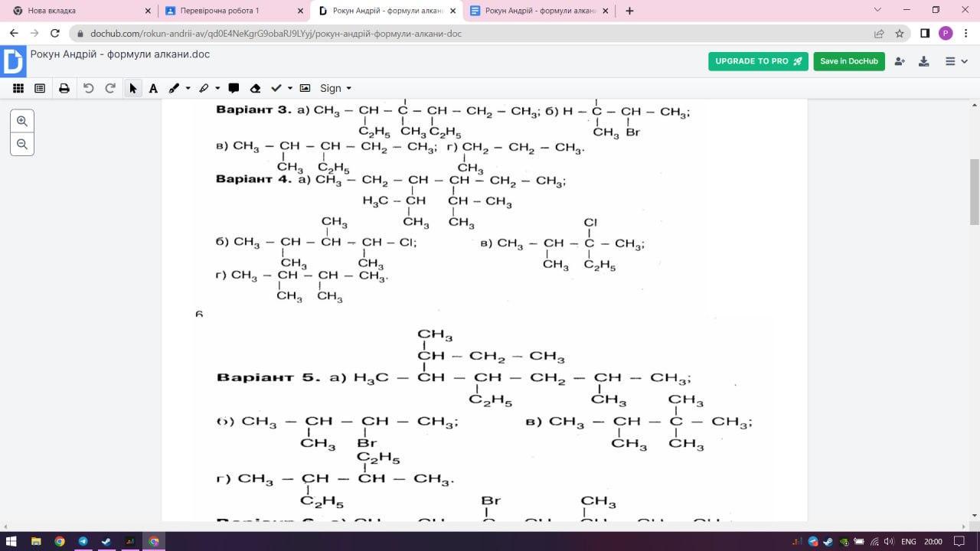Image resolution: width=980 pixels, height=551 pixels.
Task: Close the Нова вкладка tab
Action: tap(148, 11)
